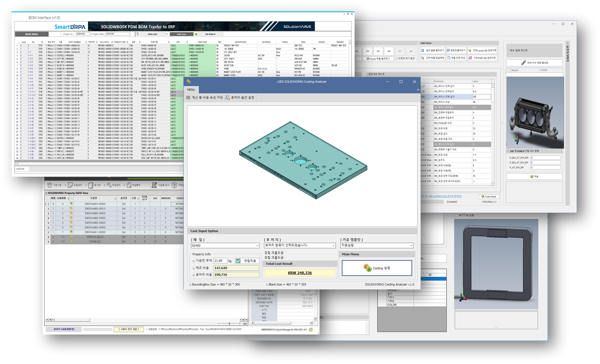Click the update modified PART DB button
This screenshot has height=364, width=600.
point(483,58)
